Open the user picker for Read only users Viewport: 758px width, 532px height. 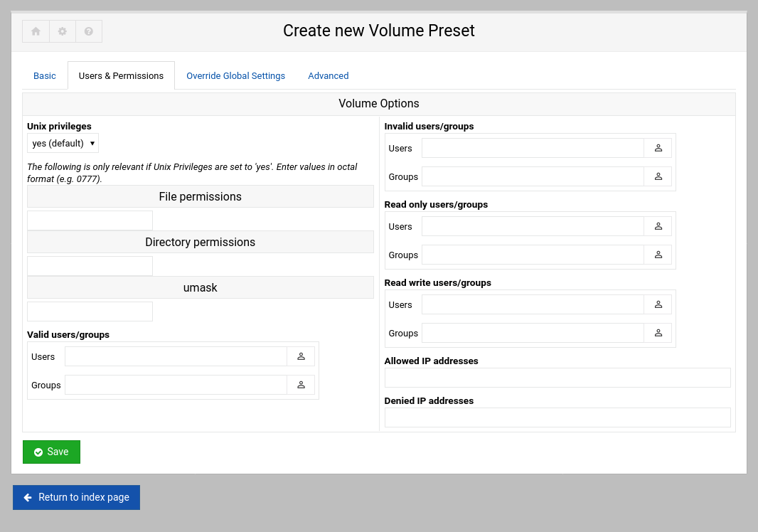coord(658,226)
